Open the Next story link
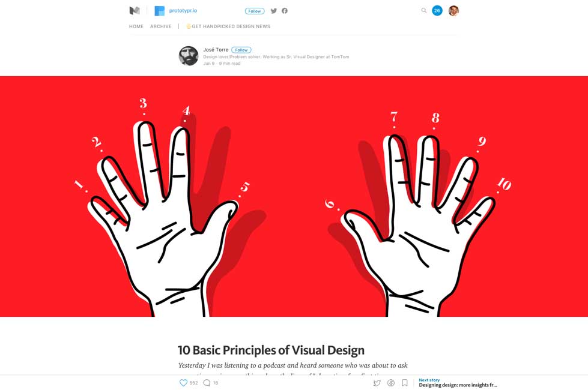Viewport: 588px width, 390px height. click(x=458, y=383)
